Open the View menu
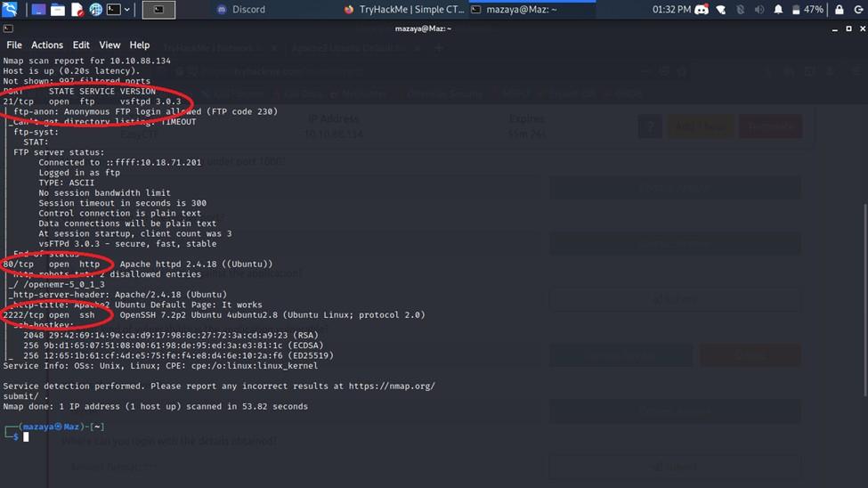868x488 pixels. click(110, 45)
